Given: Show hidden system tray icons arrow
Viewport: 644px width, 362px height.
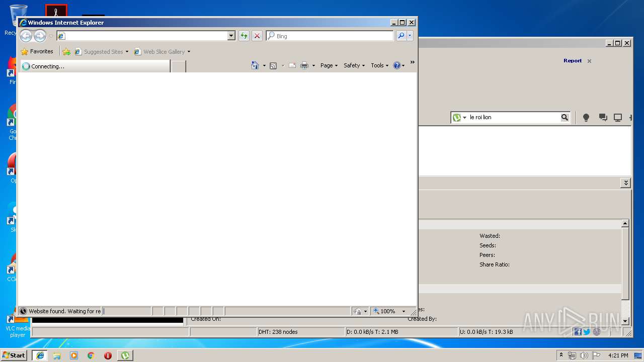Looking at the screenshot, I should [561, 355].
